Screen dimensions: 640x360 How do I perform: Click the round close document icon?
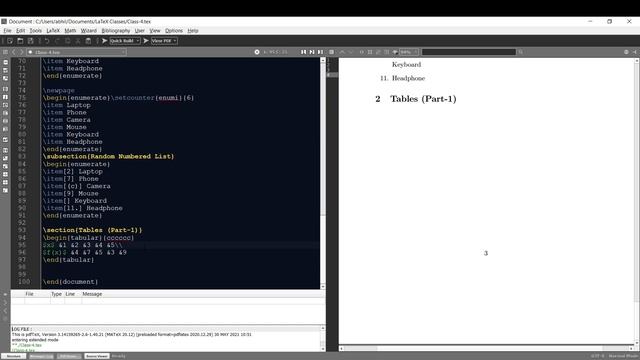pyautogui.click(x=257, y=52)
